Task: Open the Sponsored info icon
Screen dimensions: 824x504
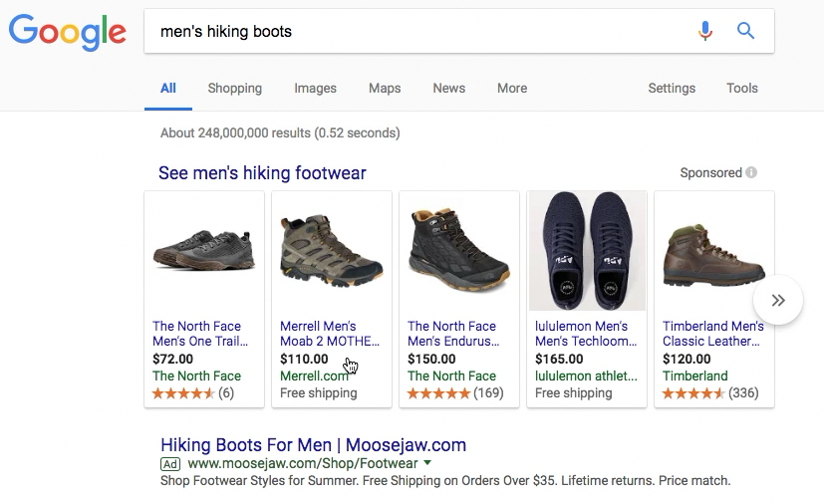Action: pyautogui.click(x=751, y=172)
